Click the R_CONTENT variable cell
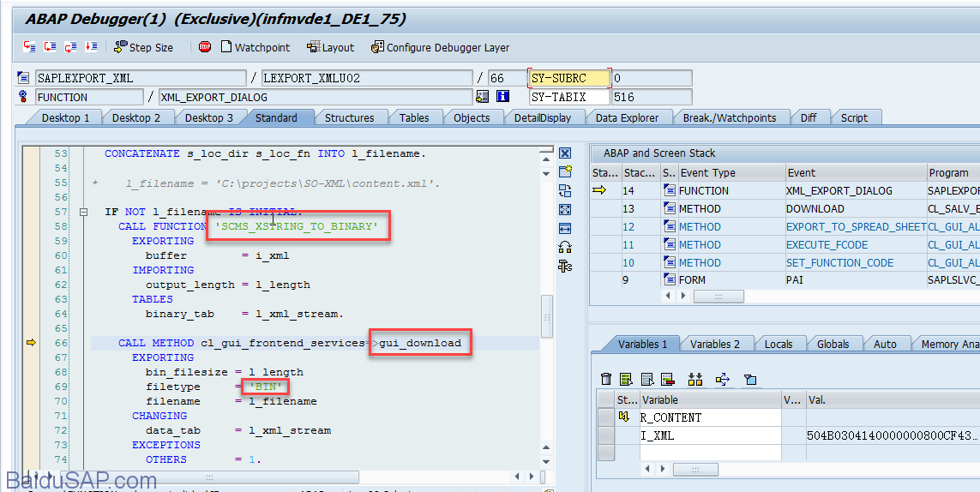 710,417
